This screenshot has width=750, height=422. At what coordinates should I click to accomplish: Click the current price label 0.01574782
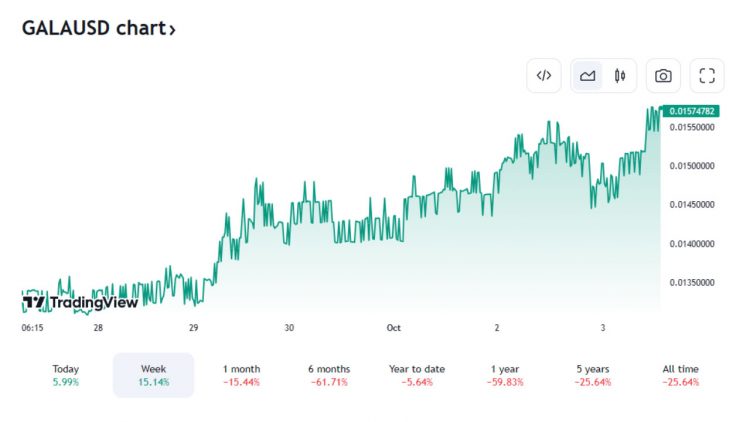pyautogui.click(x=691, y=111)
